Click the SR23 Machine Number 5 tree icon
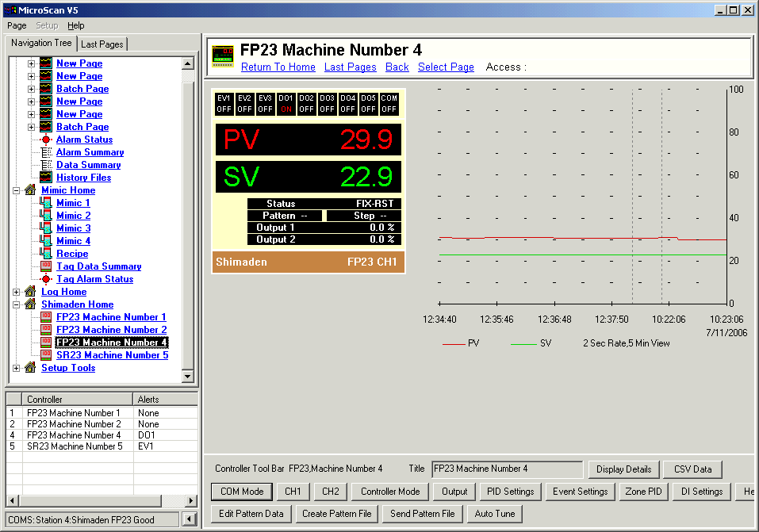759x532 pixels. (46, 355)
